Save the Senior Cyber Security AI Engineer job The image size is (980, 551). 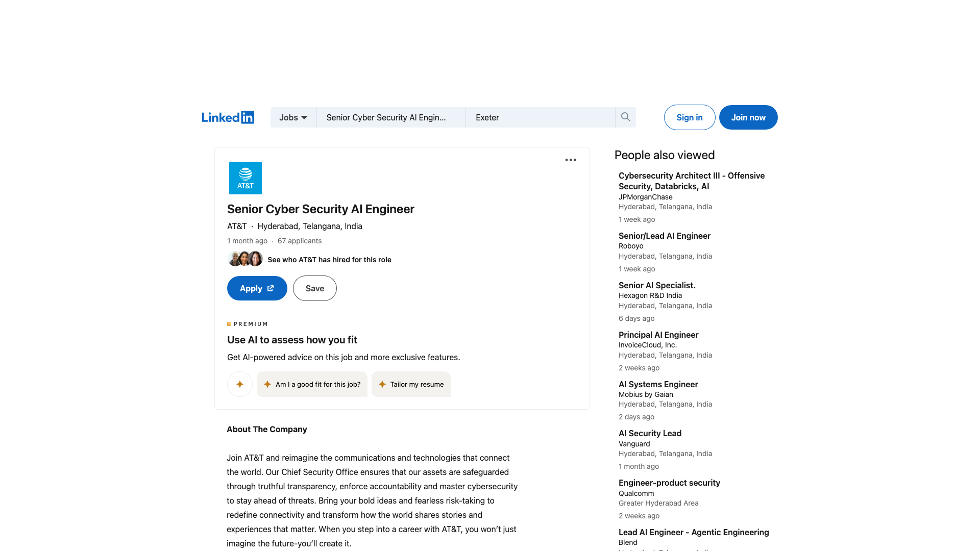point(315,288)
